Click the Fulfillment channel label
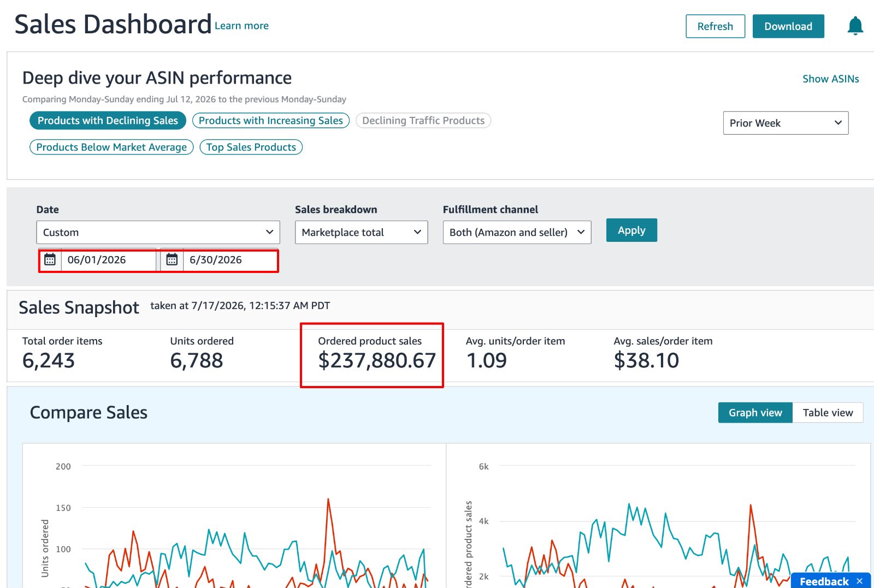 [491, 210]
